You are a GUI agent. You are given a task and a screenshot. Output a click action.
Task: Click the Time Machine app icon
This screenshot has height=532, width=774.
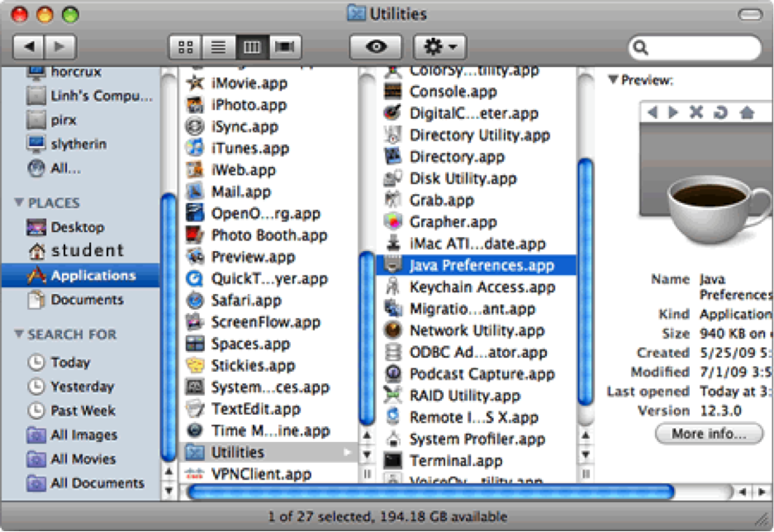point(195,430)
